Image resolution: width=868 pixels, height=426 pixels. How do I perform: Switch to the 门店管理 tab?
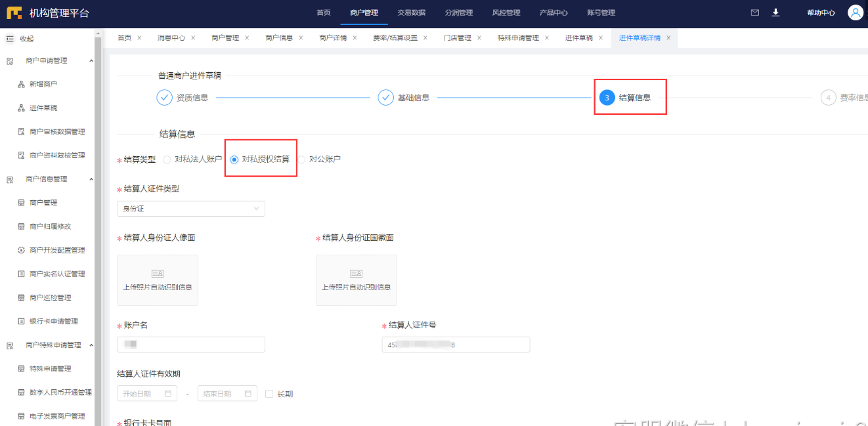pyautogui.click(x=457, y=38)
